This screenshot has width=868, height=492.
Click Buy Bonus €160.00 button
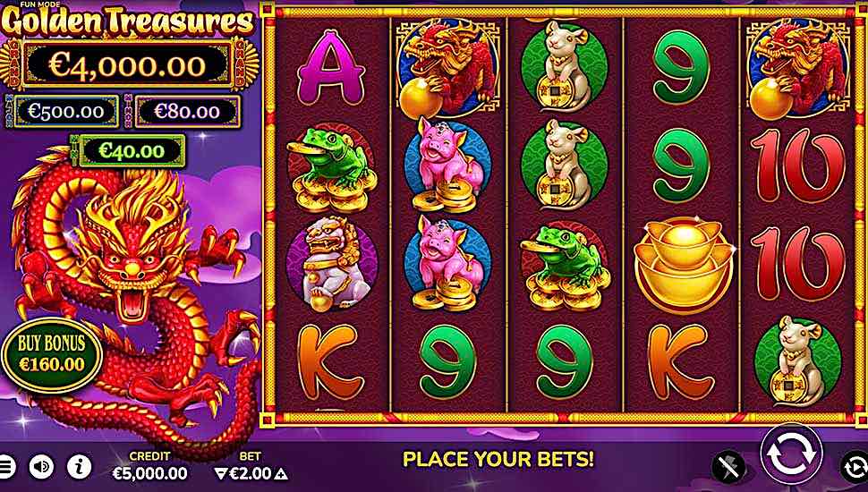pos(52,354)
